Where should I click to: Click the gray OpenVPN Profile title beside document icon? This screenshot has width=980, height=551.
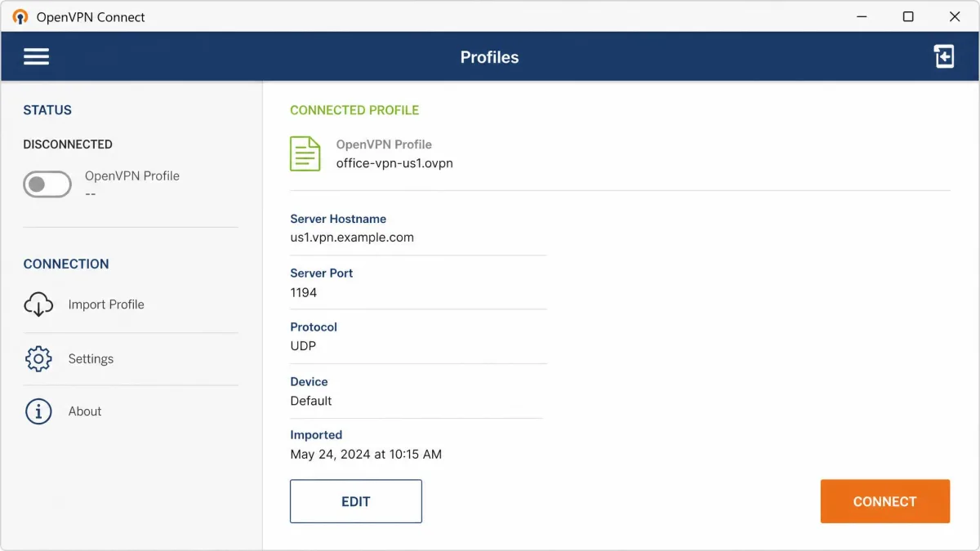(384, 144)
